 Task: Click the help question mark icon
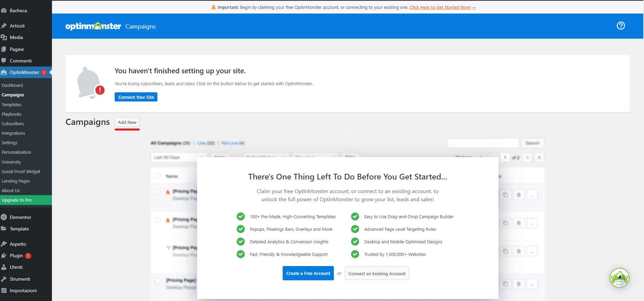621,26
